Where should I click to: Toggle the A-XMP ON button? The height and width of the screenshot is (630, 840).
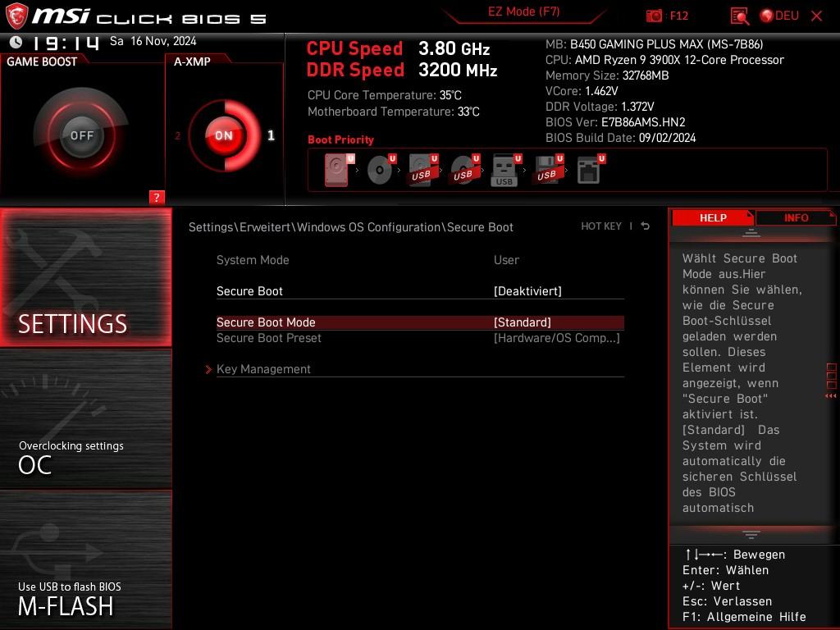point(224,135)
